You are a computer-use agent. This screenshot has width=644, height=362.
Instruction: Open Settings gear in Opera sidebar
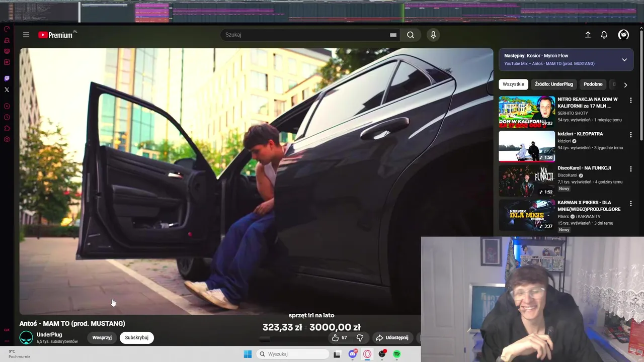tap(7, 139)
